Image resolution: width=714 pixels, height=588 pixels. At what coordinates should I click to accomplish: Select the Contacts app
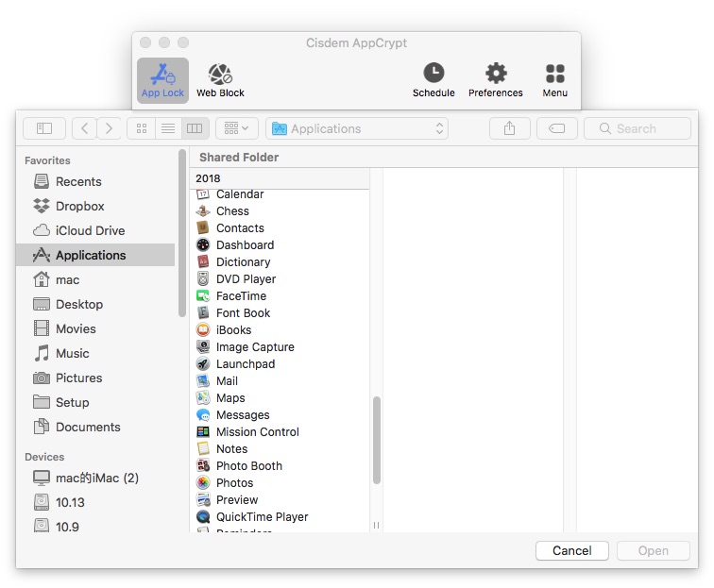coord(280,228)
